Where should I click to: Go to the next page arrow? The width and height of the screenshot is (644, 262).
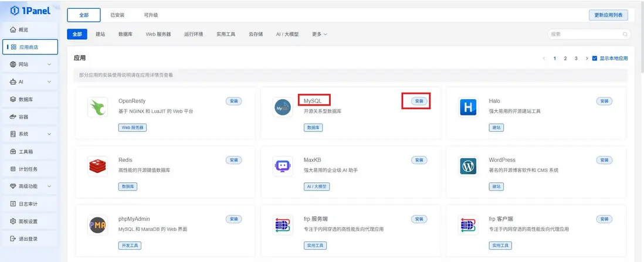[x=587, y=58]
